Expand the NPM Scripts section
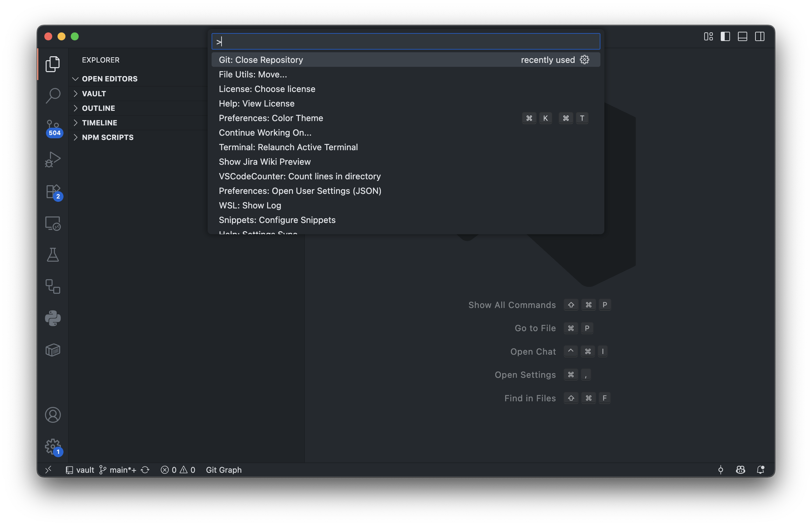The height and width of the screenshot is (526, 812). pos(138,137)
